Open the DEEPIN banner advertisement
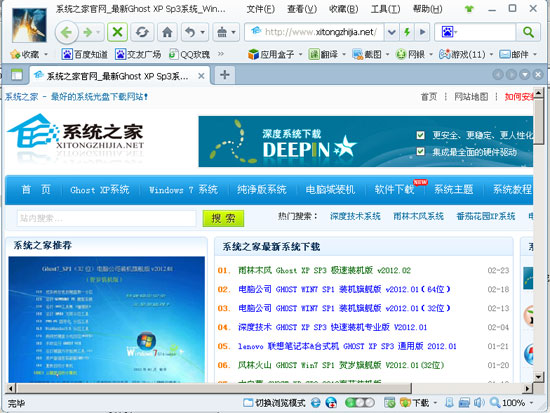The width and height of the screenshot is (550, 413). click(x=365, y=141)
